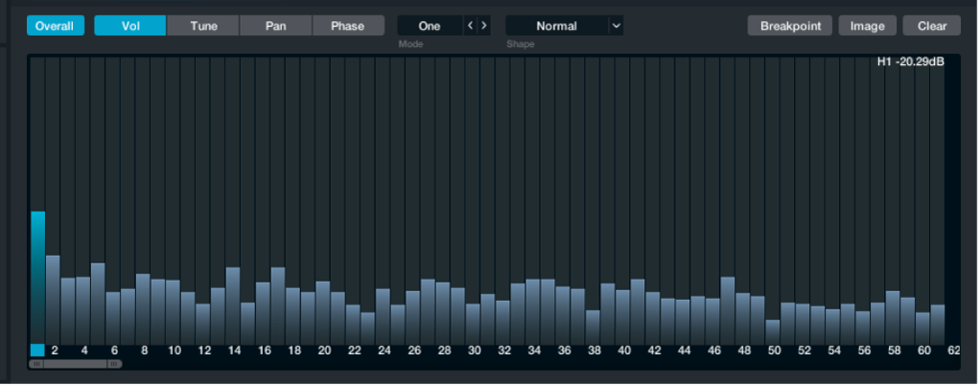Toggle the Overall button
Screen dimensions: 980x385
coord(55,26)
